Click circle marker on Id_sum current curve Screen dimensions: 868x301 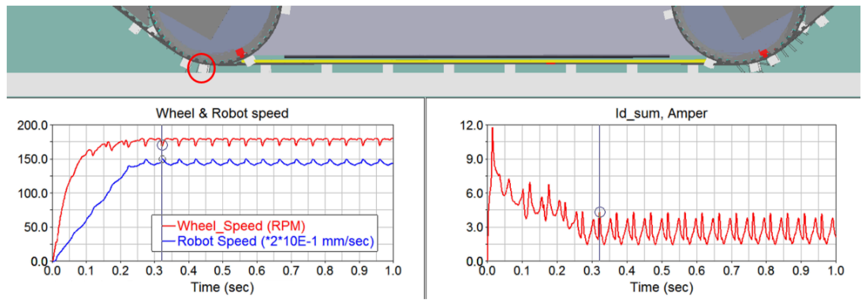point(600,212)
